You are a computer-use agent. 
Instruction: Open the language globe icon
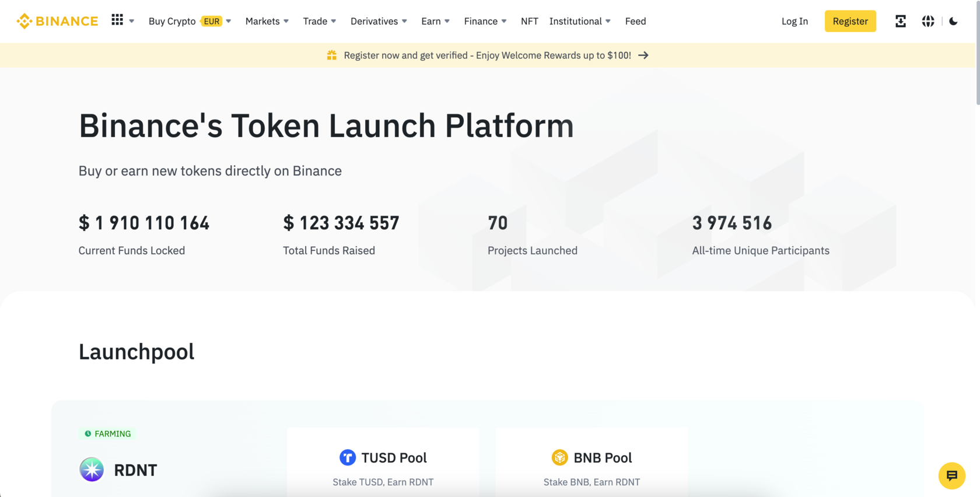(928, 21)
